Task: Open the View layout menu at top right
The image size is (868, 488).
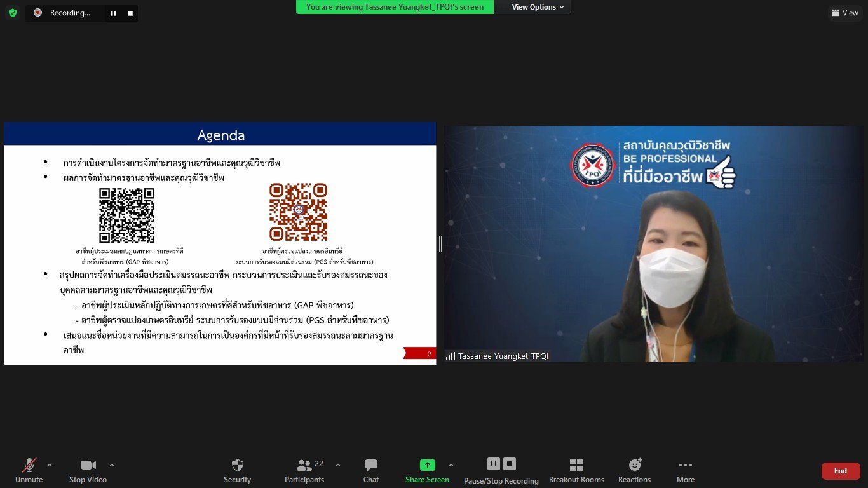Action: pyautogui.click(x=845, y=13)
